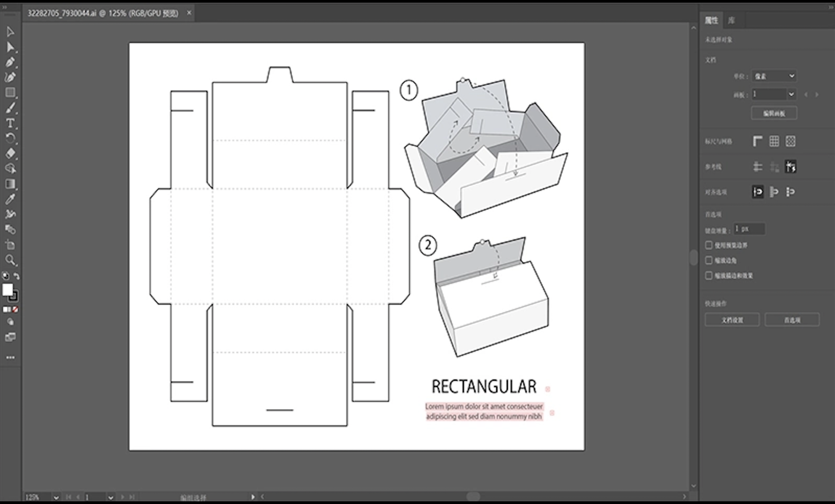Switch to the 库 Libraries tab
835x504 pixels.
[x=731, y=20]
